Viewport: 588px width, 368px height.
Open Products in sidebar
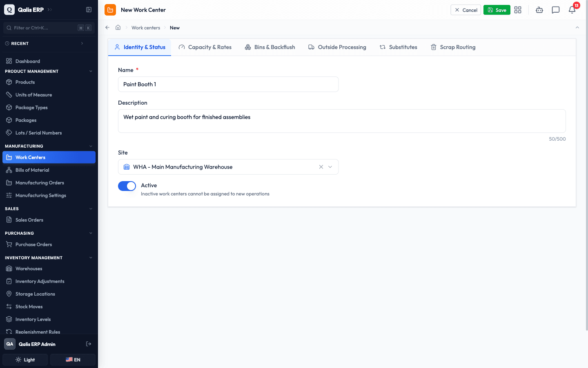tap(49, 82)
